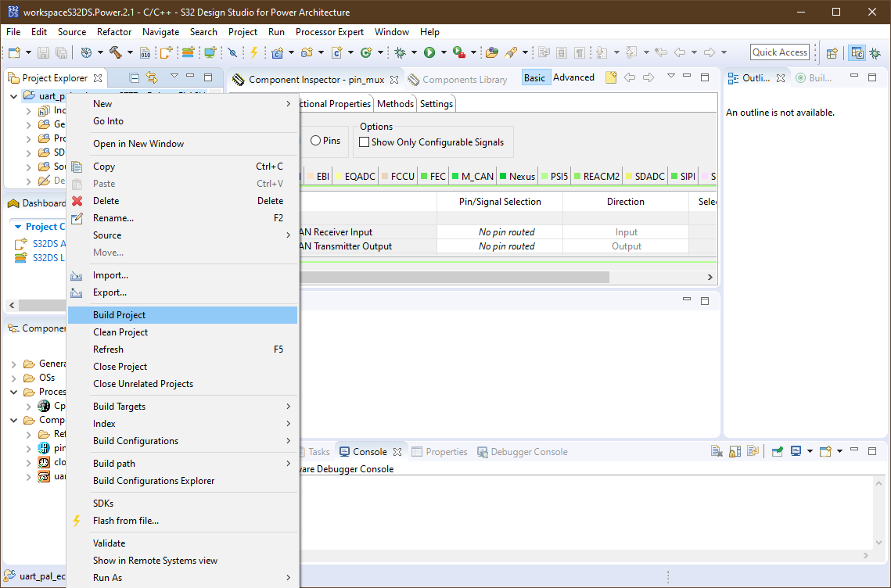
Task: Click the lightning bolt Flash icon in toolbar
Action: [253, 52]
